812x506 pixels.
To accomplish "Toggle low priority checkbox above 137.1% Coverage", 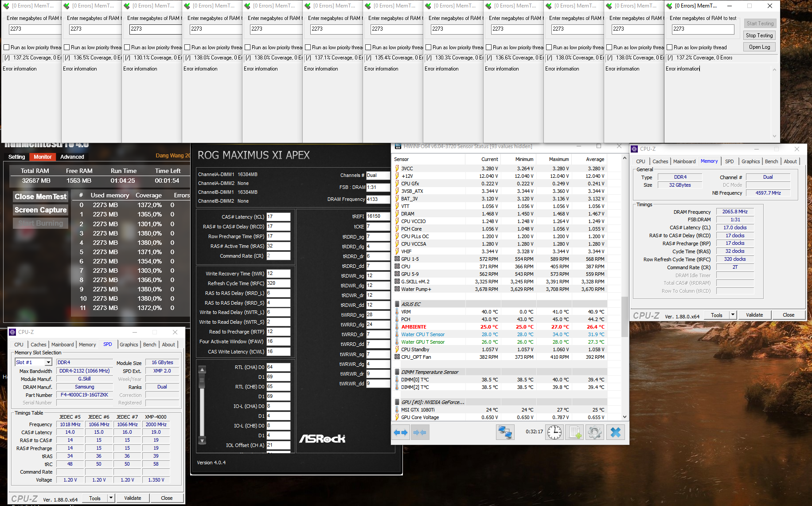I will pos(308,47).
